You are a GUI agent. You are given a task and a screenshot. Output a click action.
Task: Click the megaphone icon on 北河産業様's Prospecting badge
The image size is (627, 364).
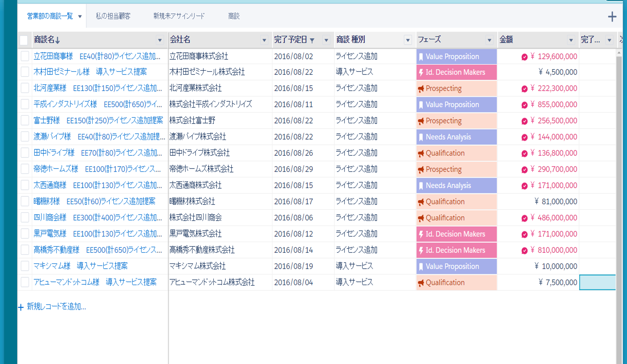422,88
